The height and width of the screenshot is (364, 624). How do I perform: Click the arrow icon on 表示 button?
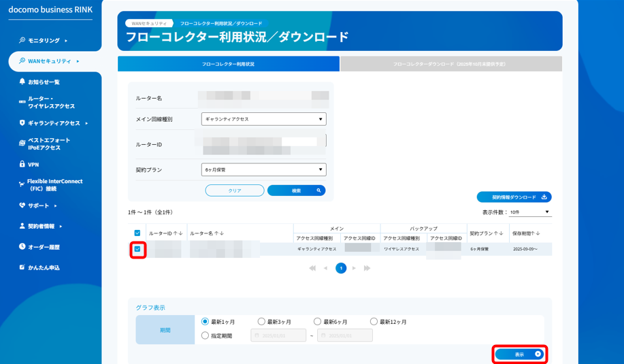click(538, 354)
